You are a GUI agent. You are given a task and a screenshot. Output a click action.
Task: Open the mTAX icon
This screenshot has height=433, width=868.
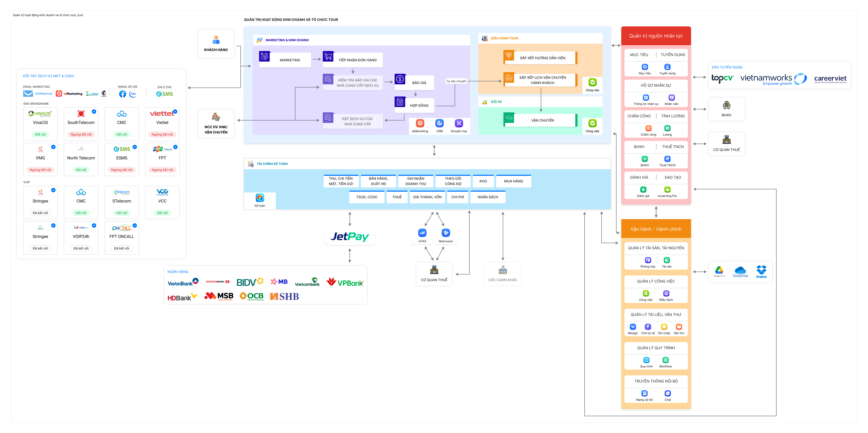(x=422, y=233)
